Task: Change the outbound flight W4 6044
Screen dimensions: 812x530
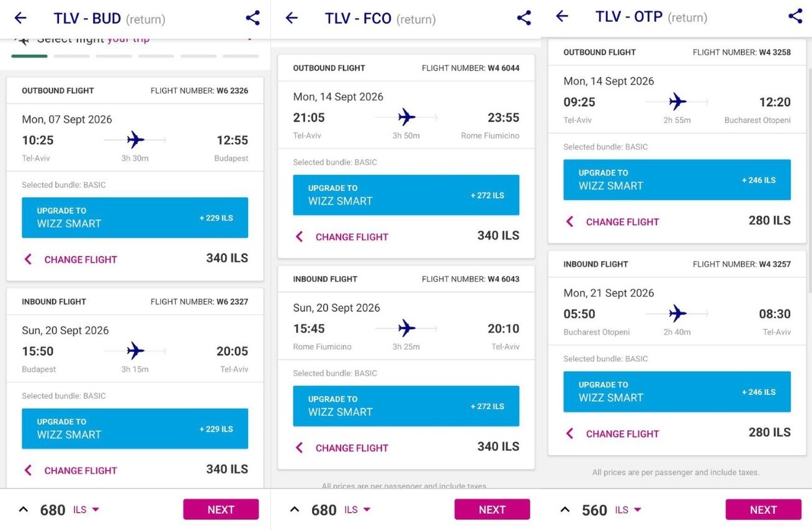Action: tap(352, 237)
